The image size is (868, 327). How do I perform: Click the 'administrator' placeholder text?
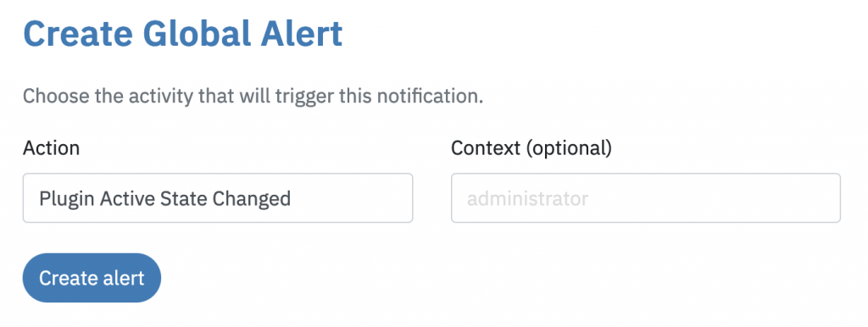[x=527, y=198]
